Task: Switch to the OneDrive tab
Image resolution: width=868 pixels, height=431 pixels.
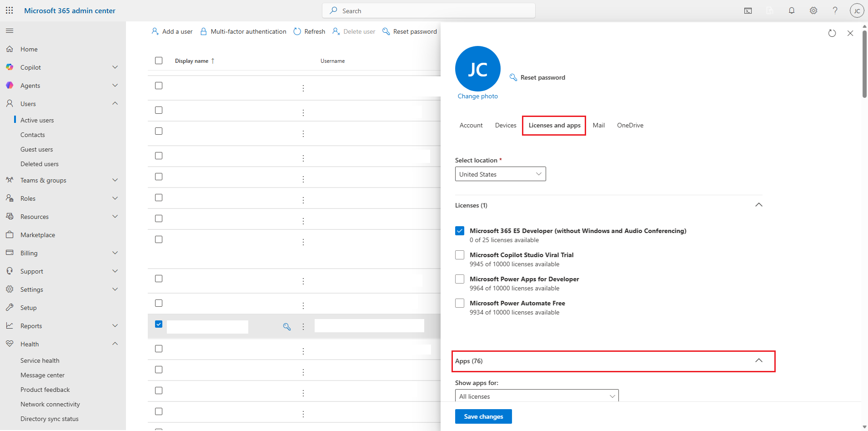Action: [x=630, y=125]
